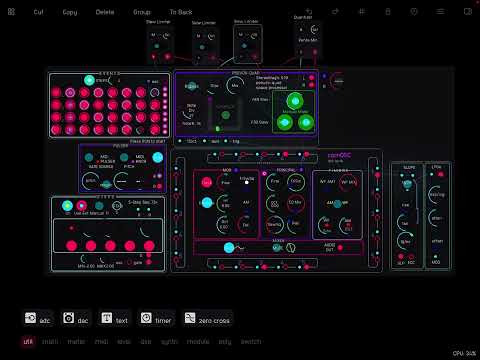Toggle the green button atop Events module
This screenshot has height=360, width=480.
pyautogui.click(x=89, y=80)
